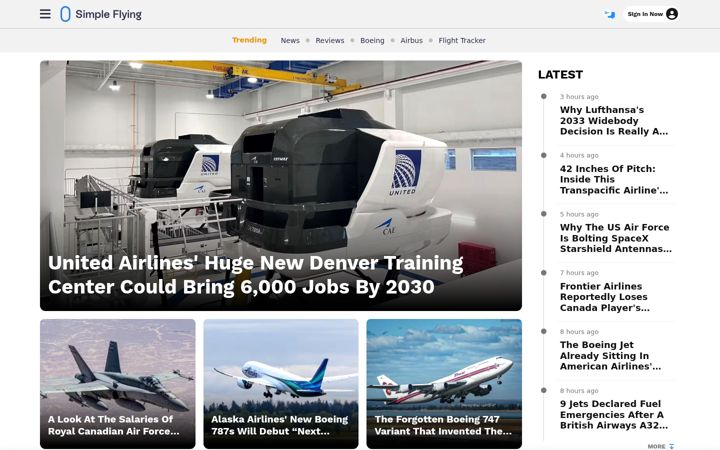Expand MORE latest articles
The height and width of the screenshot is (450, 720).
661,446
